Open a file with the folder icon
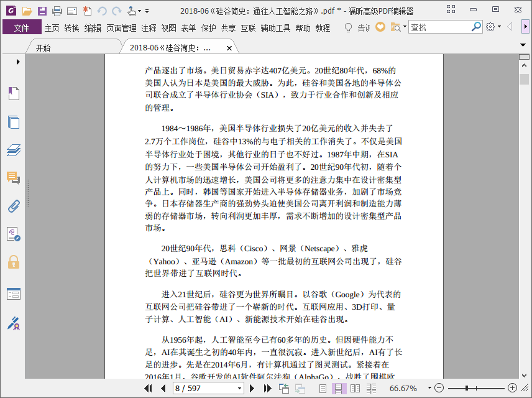The width and height of the screenshot is (532, 398). coord(27,11)
